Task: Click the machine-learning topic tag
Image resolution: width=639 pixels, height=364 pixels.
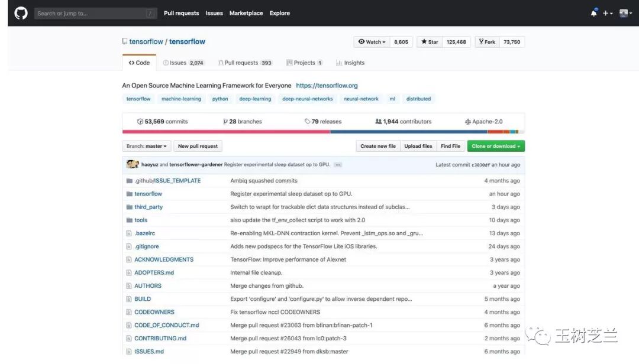Action: (181, 99)
